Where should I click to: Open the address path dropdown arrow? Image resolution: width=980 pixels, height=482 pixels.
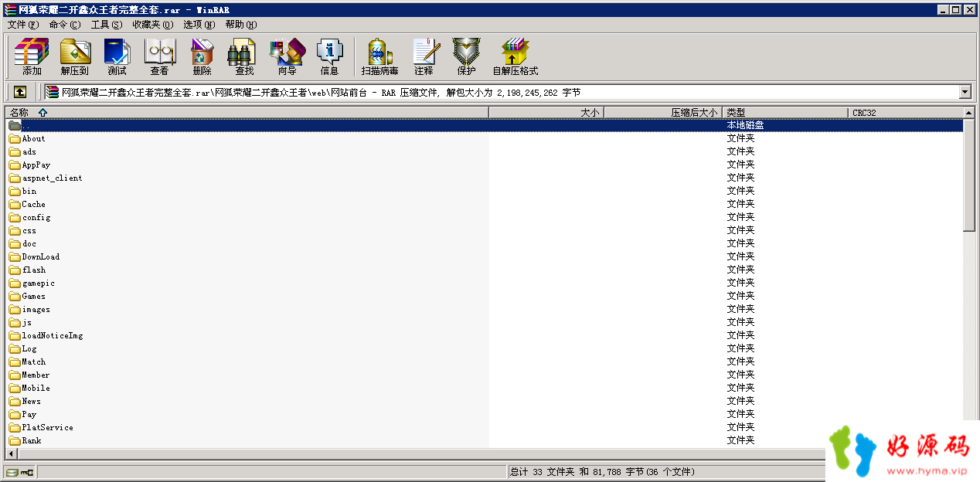tap(965, 92)
